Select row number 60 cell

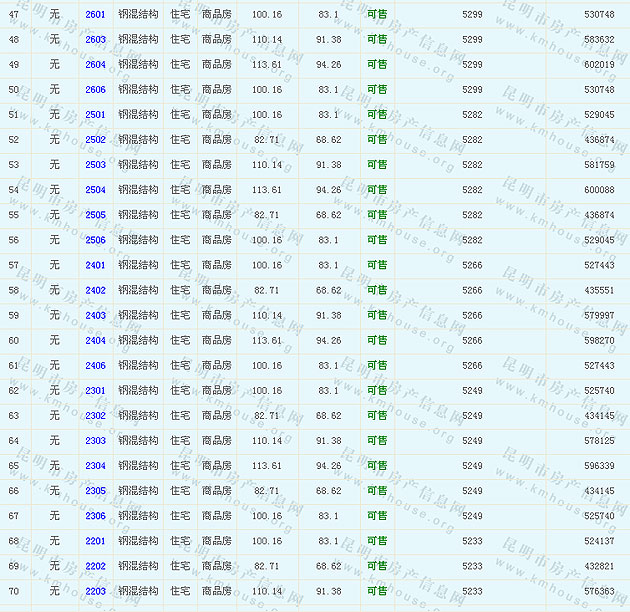coord(14,341)
